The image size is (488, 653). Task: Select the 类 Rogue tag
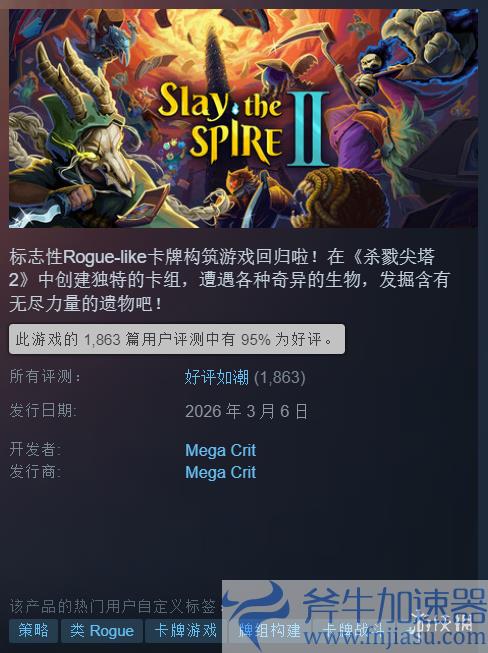point(102,631)
